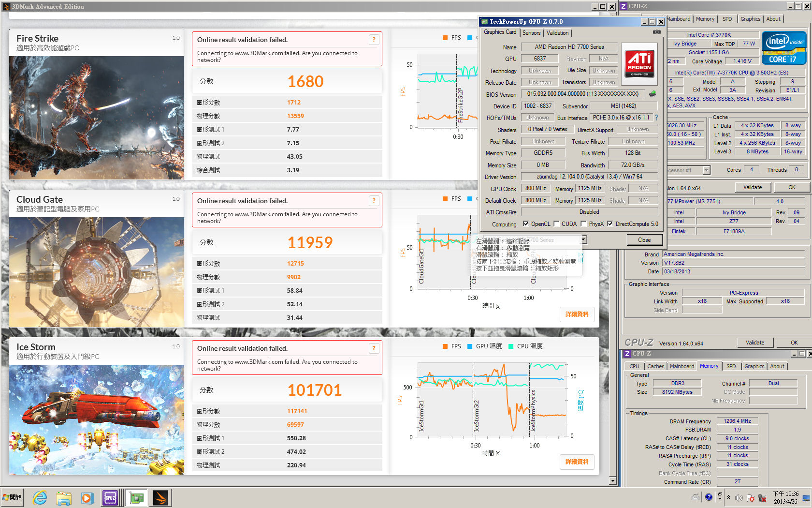Uncheck OpenCL in the Computing row
The width and height of the screenshot is (812, 508).
point(526,224)
